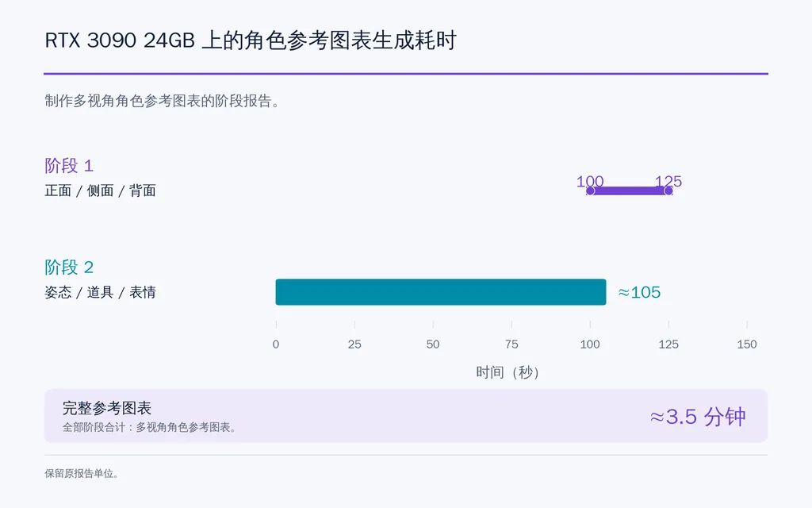Click the purple '100' range label
Screen dimensions: 812x508
[x=590, y=181]
